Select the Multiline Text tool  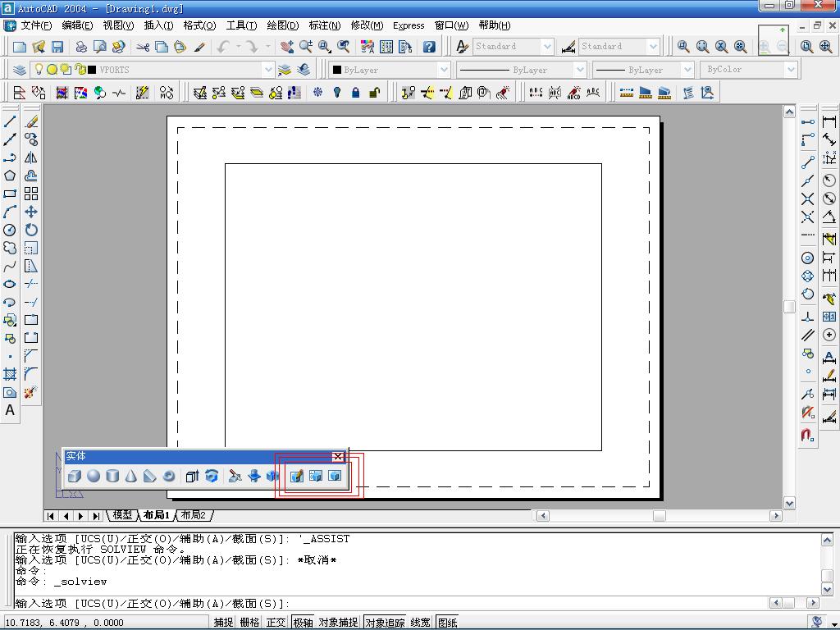click(x=10, y=410)
